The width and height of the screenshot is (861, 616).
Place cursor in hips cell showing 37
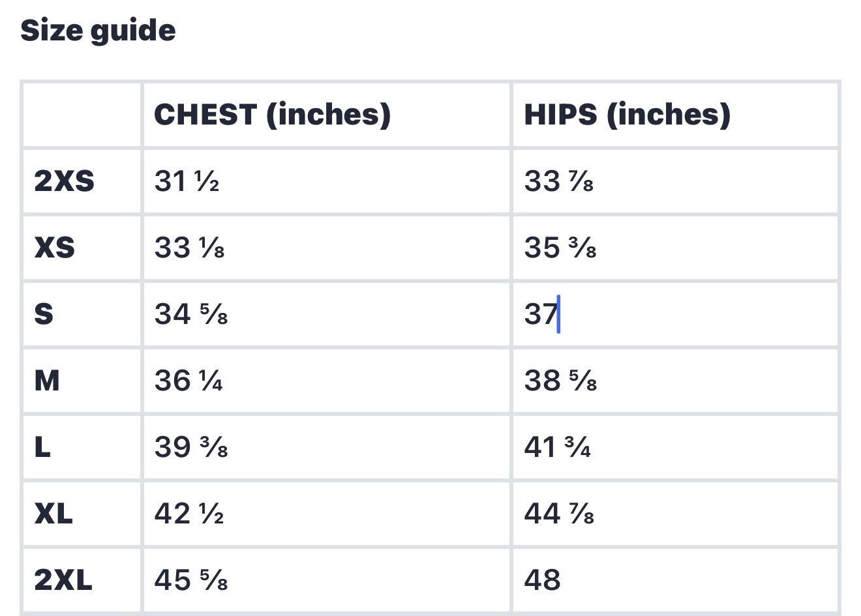pos(674,314)
